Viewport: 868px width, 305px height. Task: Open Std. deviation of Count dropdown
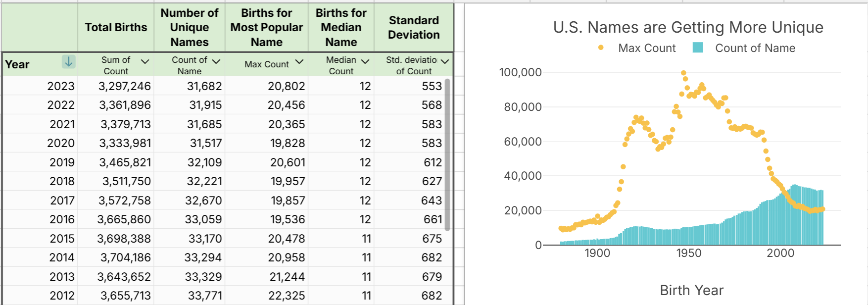[x=444, y=61]
